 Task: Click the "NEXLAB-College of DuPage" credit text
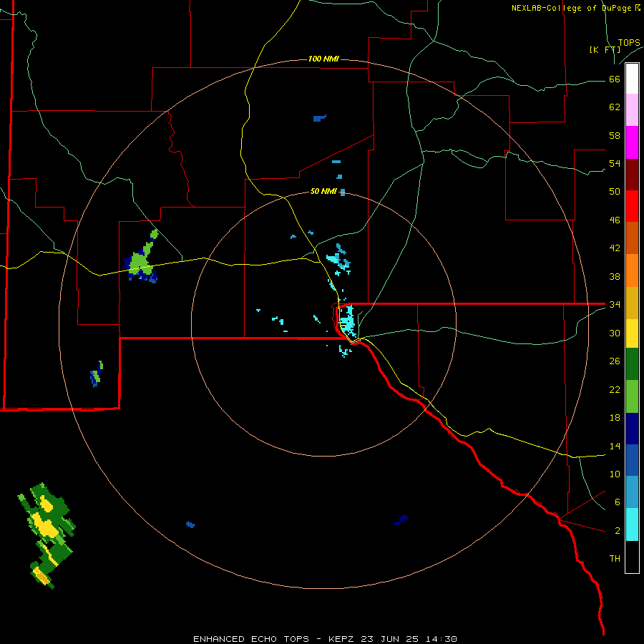click(572, 8)
